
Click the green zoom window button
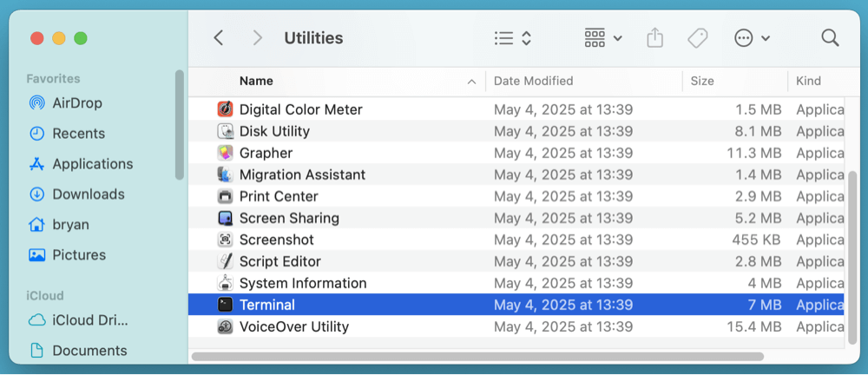(81, 38)
